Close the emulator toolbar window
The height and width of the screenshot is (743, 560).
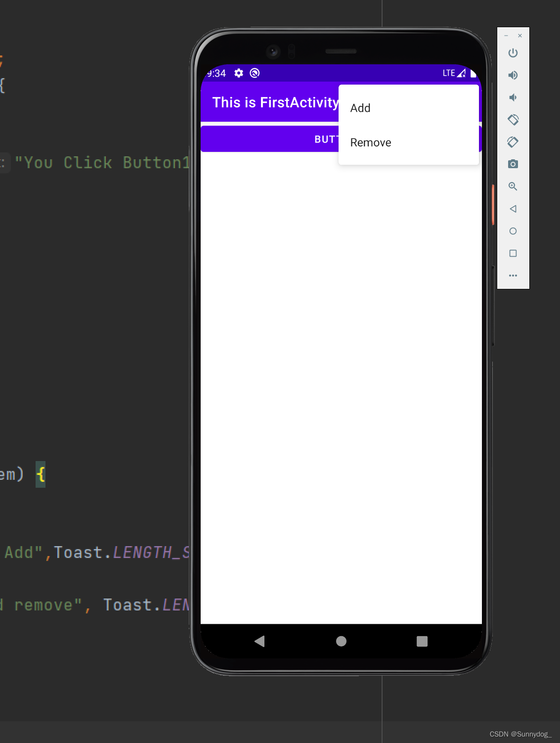520,36
